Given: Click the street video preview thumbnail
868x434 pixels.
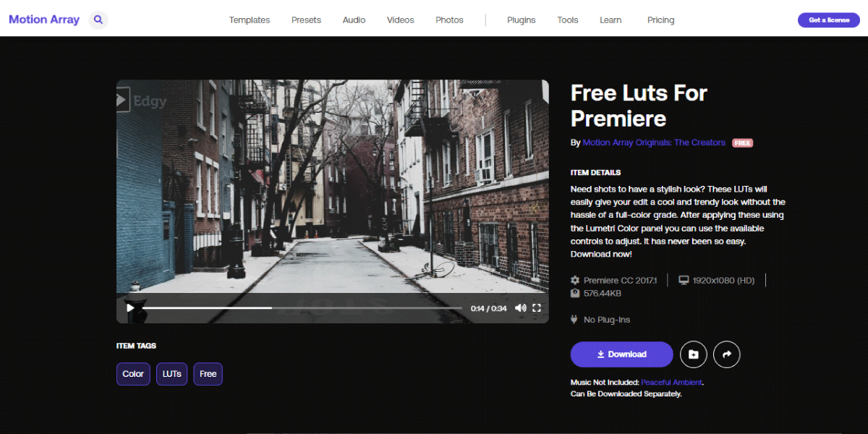Looking at the screenshot, I should point(332,190).
